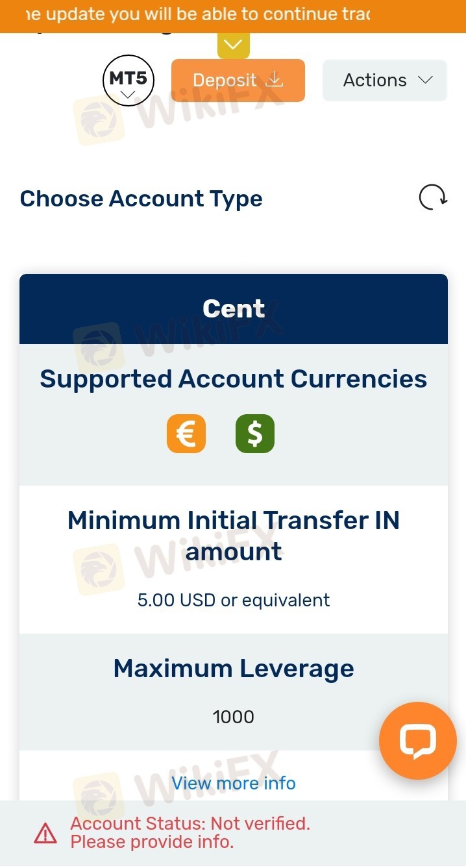The image size is (466, 868).
Task: Open the live chat bubble
Action: pyautogui.click(x=418, y=741)
